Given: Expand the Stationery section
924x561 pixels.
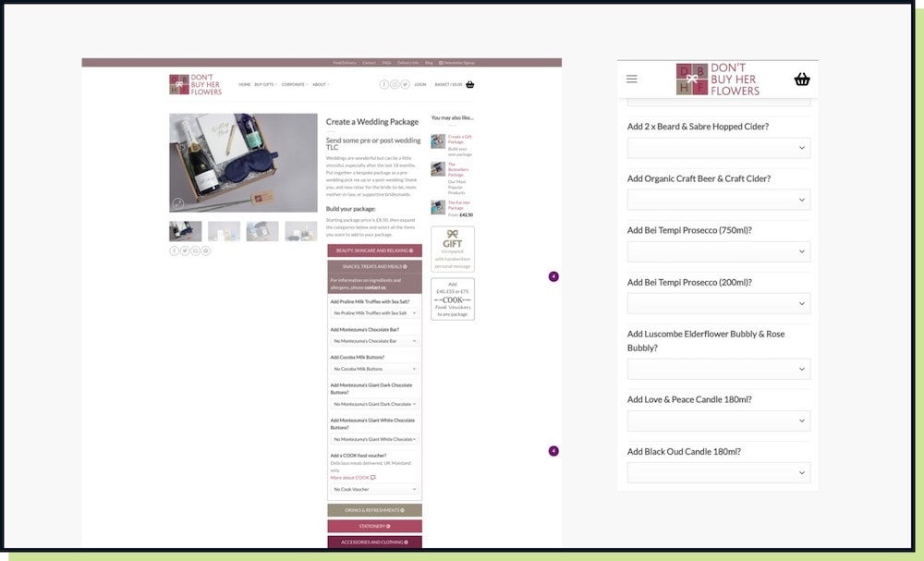Looking at the screenshot, I should (x=375, y=526).
